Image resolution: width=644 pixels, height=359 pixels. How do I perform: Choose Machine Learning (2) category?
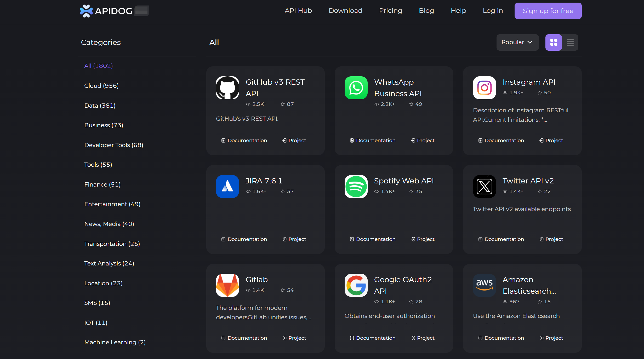115,342
